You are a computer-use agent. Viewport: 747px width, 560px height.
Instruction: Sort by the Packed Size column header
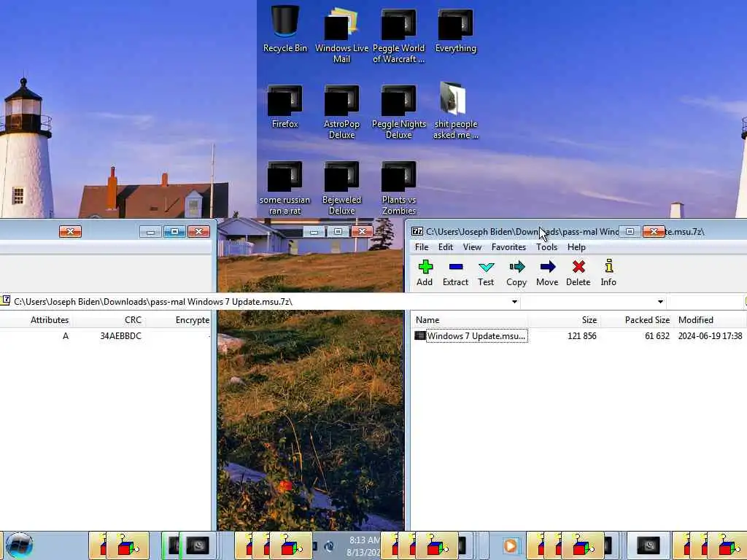[636, 320]
